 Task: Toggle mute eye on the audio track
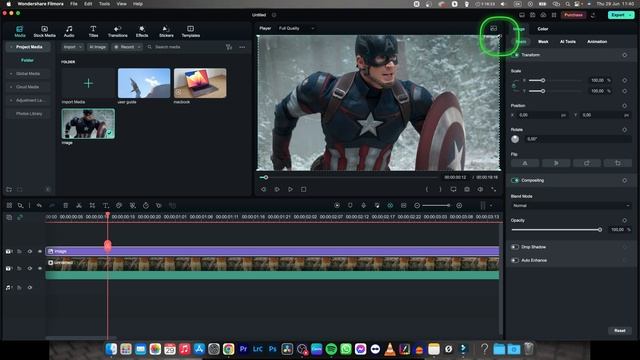coord(29,287)
